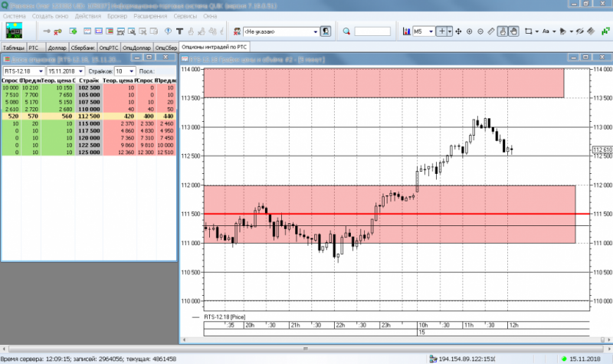
Task: Click the QUIK logo picture in toolbar
Action: pyautogui.click(x=14, y=31)
